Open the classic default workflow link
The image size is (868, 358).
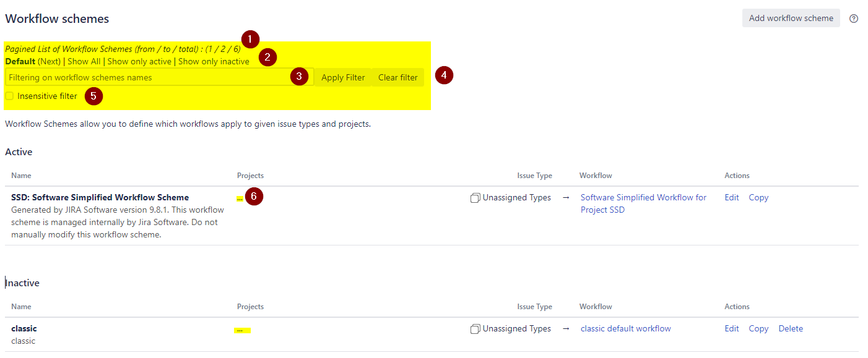pyautogui.click(x=625, y=329)
